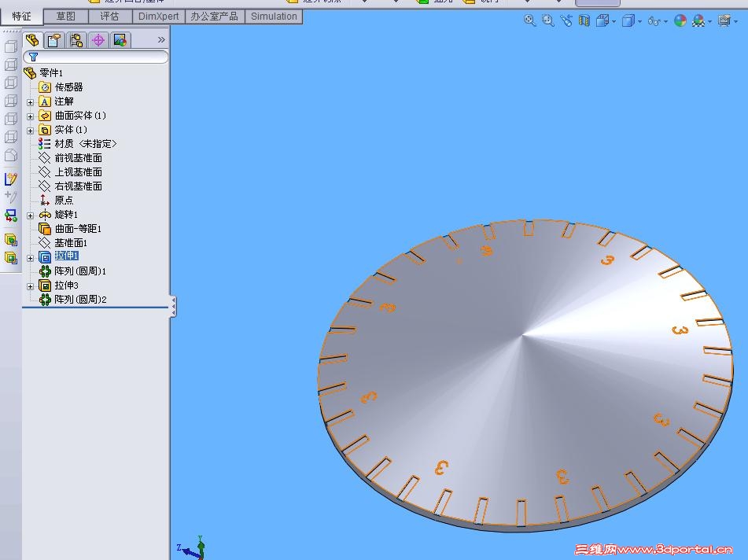748x560 pixels.
Task: Switch to the DimXpert tab
Action: pos(158,17)
